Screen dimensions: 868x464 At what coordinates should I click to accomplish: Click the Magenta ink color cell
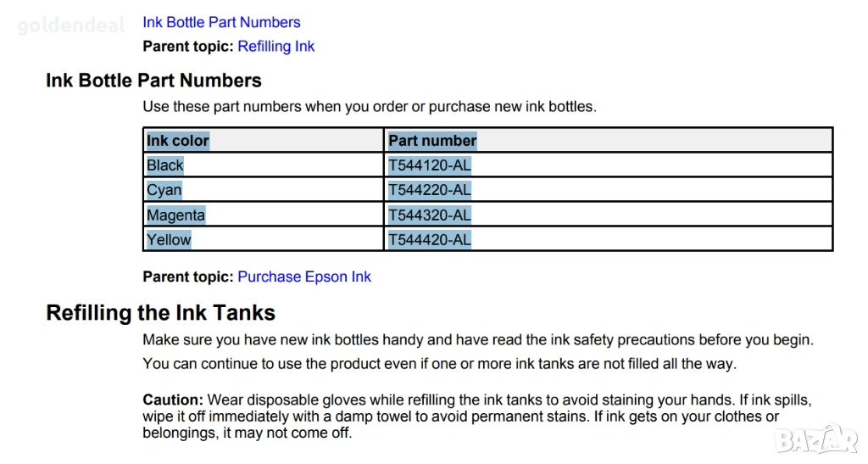click(175, 215)
